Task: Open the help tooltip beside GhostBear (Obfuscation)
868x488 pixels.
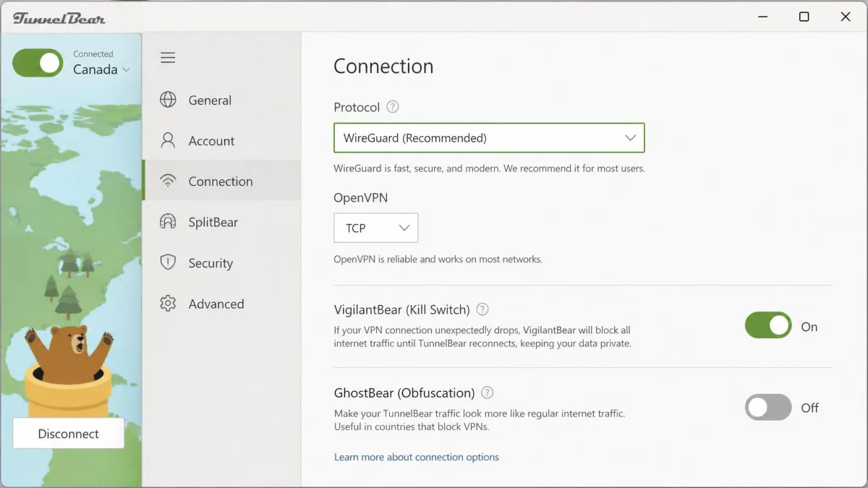Action: click(x=488, y=393)
